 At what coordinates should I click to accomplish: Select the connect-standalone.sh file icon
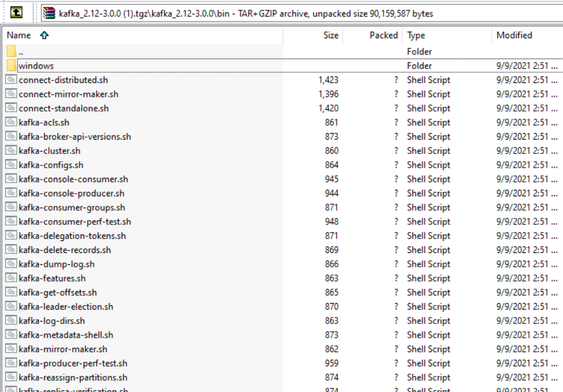pyautogui.click(x=11, y=108)
